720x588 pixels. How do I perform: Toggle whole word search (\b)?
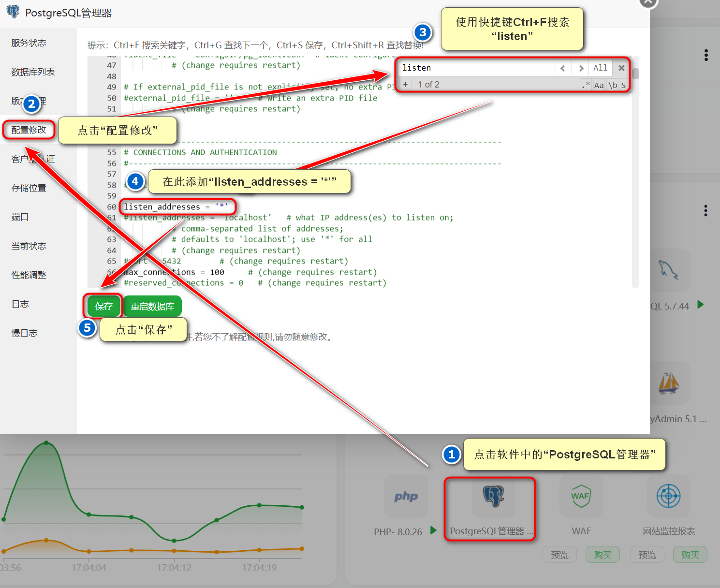tap(613, 85)
